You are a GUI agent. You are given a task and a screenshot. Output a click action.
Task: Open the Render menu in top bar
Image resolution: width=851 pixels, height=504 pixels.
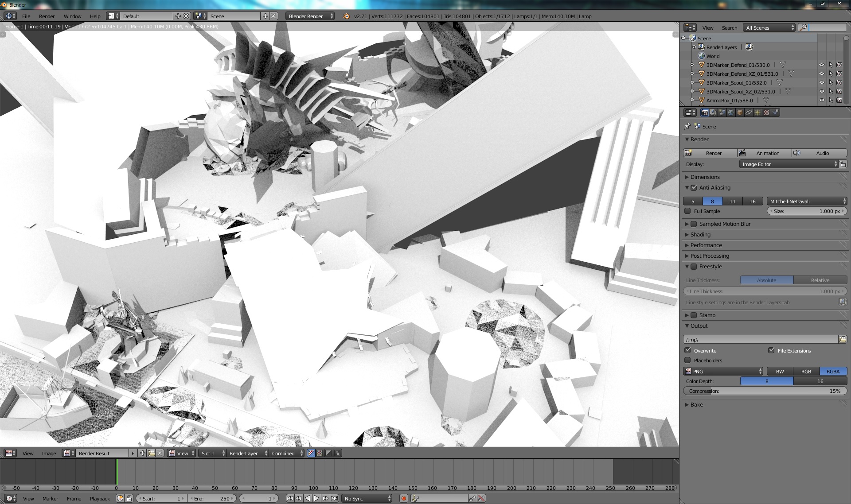(x=47, y=16)
